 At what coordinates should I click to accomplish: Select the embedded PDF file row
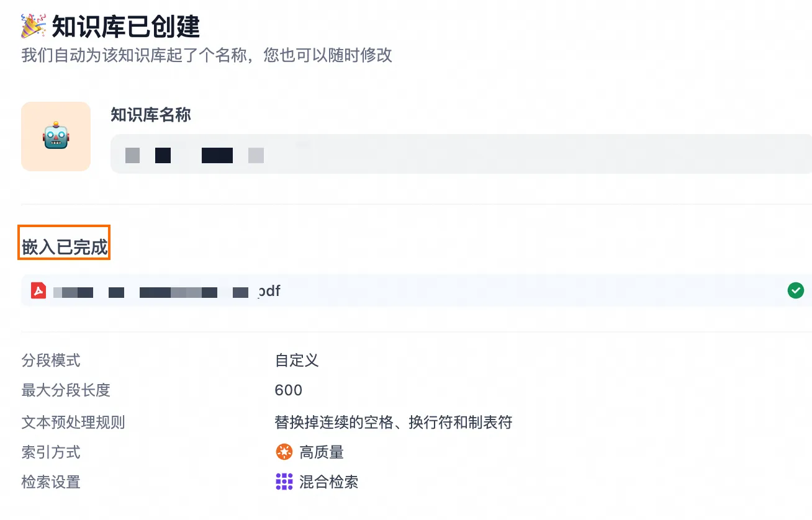click(x=417, y=290)
